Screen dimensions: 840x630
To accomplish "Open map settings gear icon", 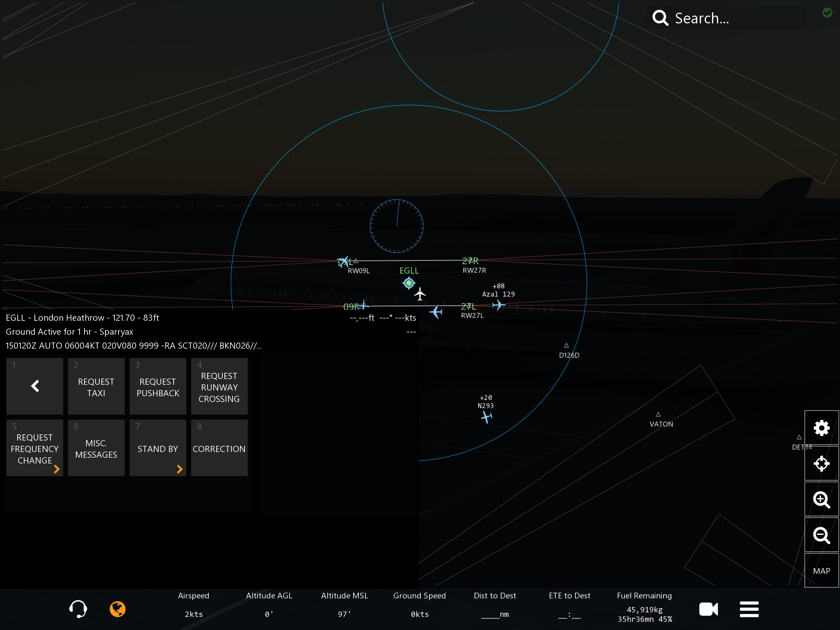I will coord(821,428).
